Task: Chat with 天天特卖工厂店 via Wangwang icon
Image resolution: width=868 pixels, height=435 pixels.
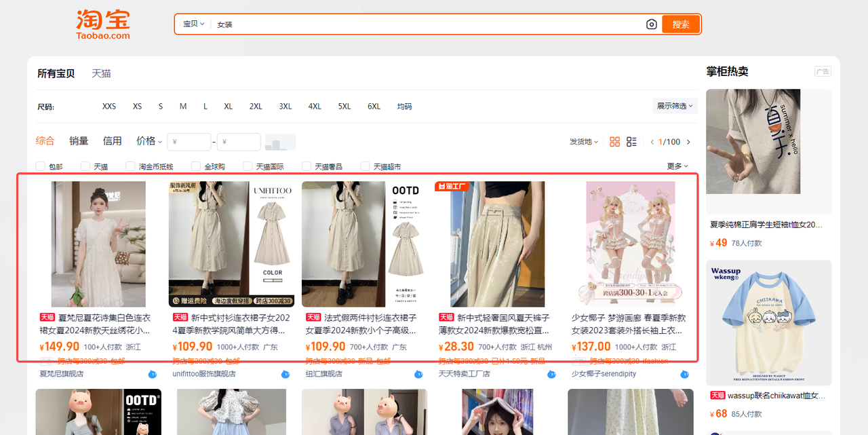Action: tap(551, 374)
